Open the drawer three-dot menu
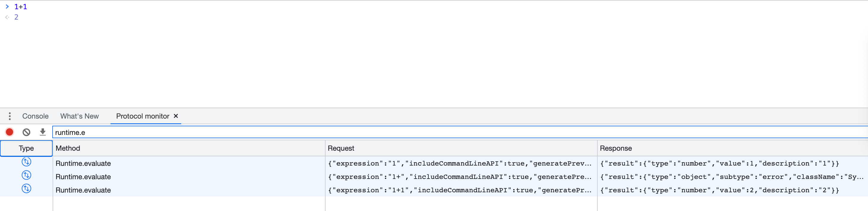Image resolution: width=868 pixels, height=211 pixels. point(10,116)
